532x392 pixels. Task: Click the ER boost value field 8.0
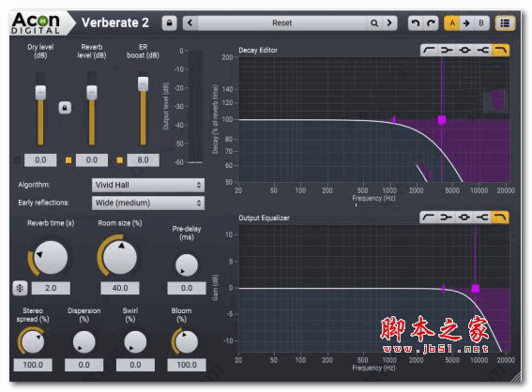143,160
